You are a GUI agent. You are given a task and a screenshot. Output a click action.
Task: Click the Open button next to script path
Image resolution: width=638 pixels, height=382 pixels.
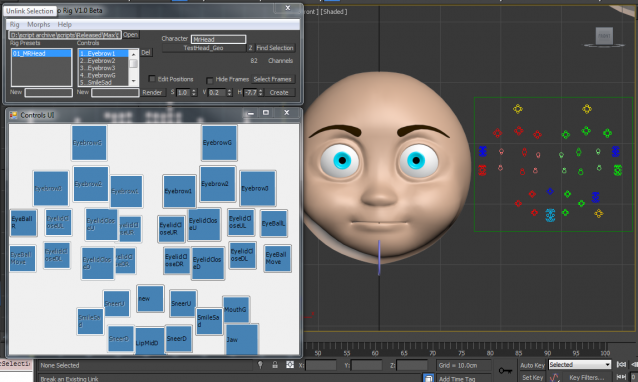(x=130, y=35)
